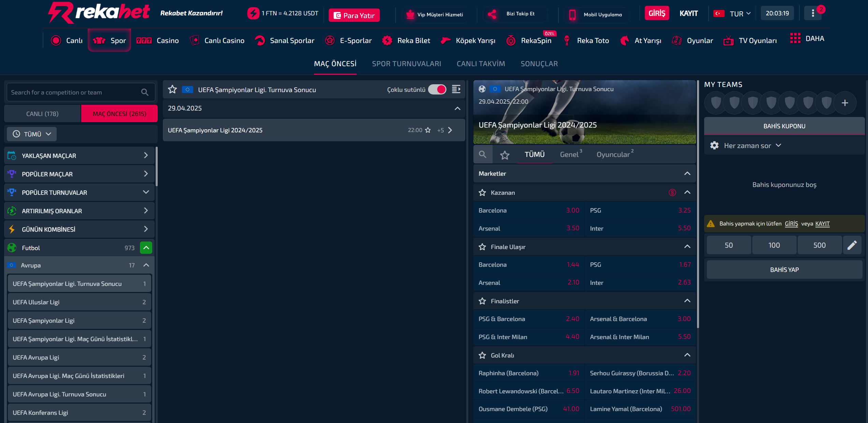Click the Mobil Uygulama phone icon
The height and width of the screenshot is (423, 868).
pos(572,15)
